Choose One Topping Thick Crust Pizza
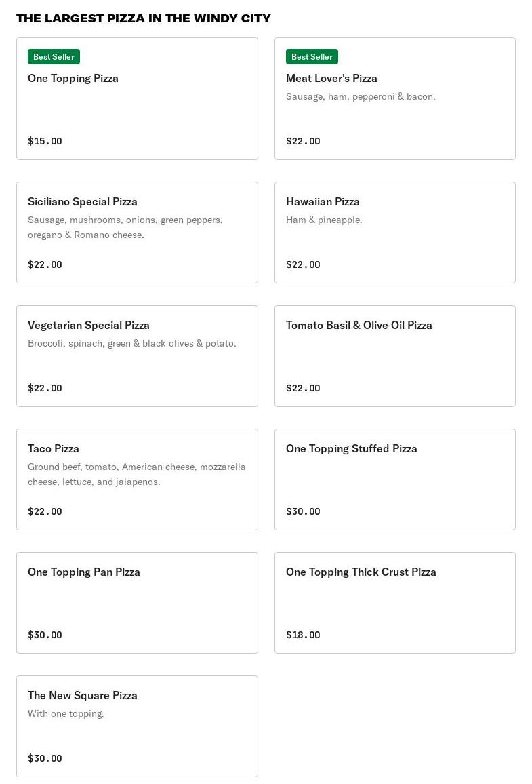Viewport: 532px width, 784px height. [394, 603]
